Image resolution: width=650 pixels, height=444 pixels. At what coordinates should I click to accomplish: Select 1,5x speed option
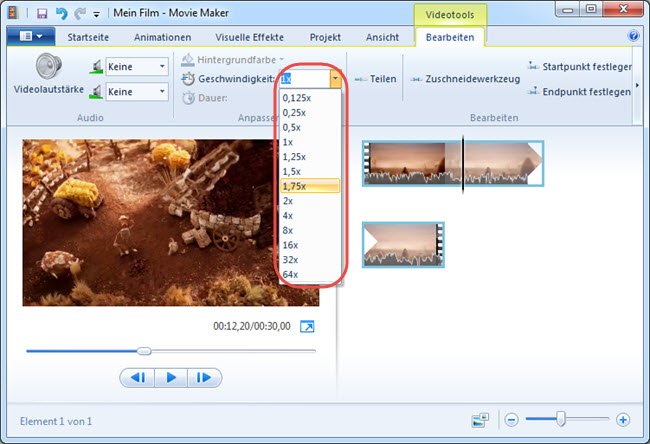pos(310,171)
